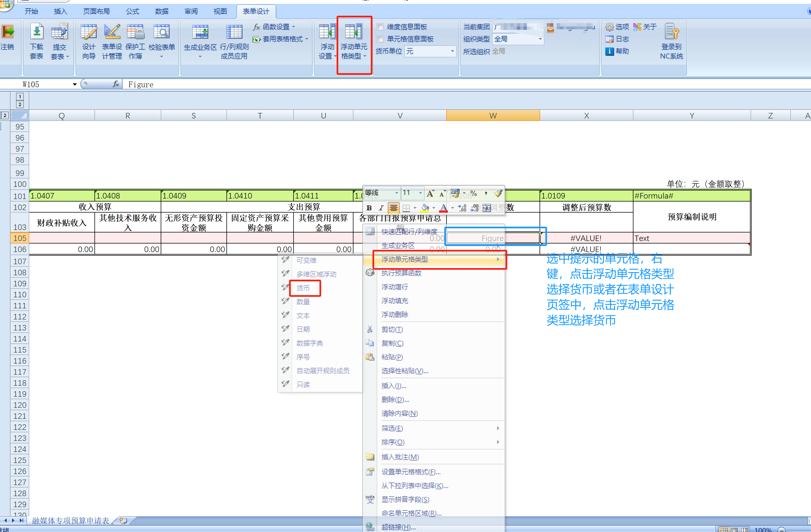
Task: Open the 帮助 help info
Action: (x=617, y=51)
